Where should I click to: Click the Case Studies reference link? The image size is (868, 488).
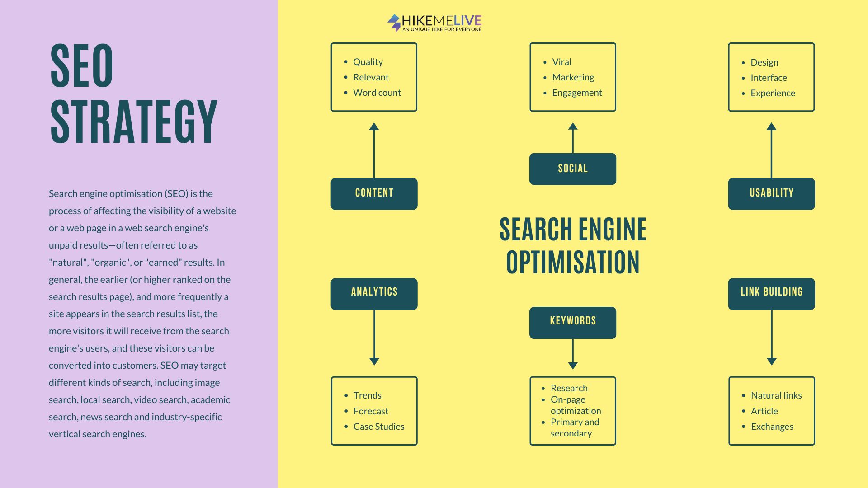[x=379, y=426]
